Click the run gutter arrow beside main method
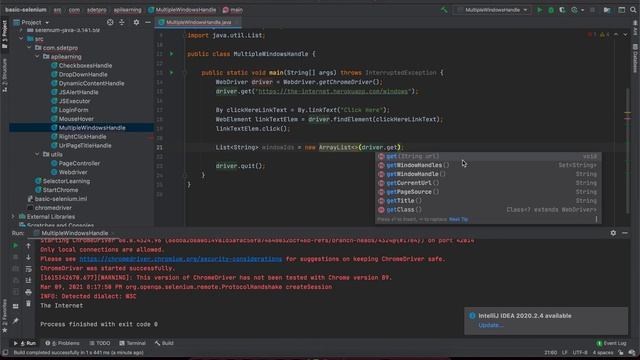 click(171, 73)
